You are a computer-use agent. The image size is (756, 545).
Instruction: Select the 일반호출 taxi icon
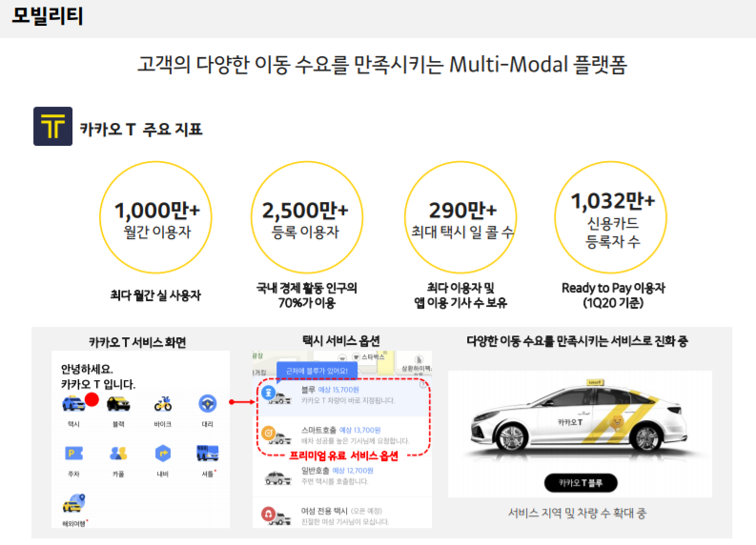tap(277, 478)
